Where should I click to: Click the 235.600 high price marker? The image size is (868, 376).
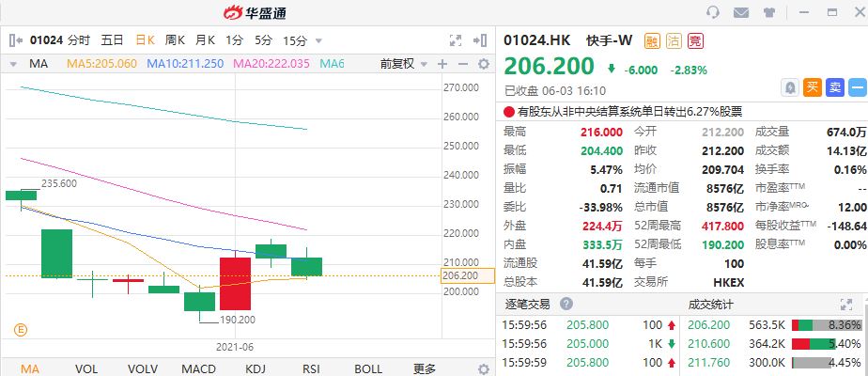coord(58,184)
